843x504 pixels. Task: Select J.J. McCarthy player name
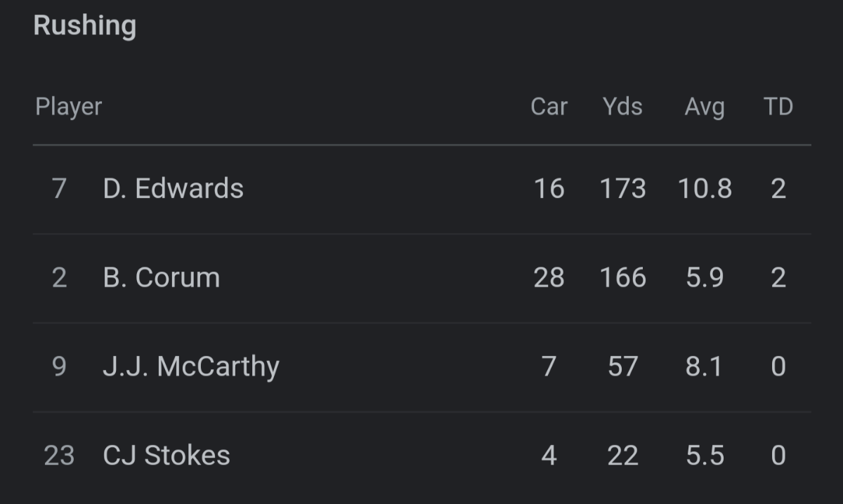[191, 367]
